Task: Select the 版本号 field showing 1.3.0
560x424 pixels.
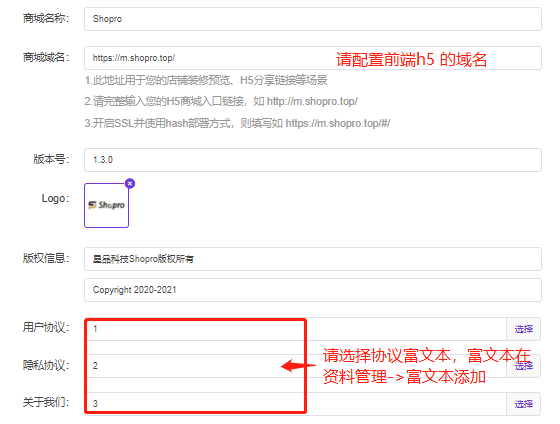Action: click(313, 160)
